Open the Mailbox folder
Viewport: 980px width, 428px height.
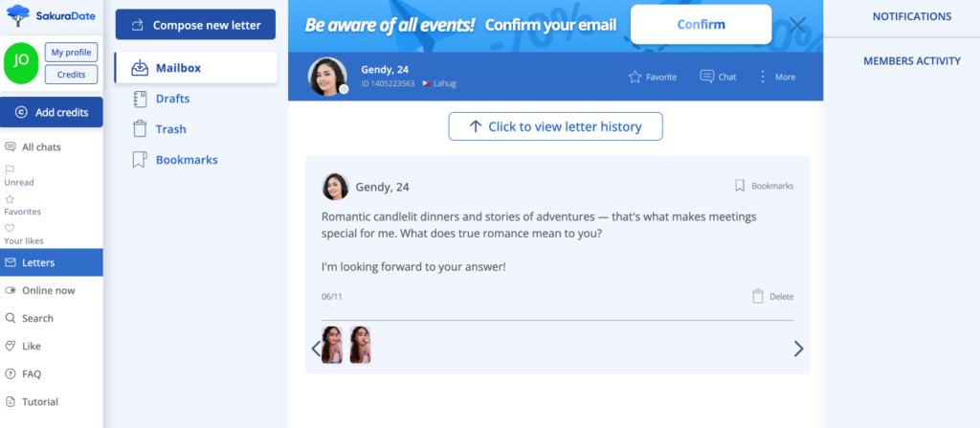[178, 68]
